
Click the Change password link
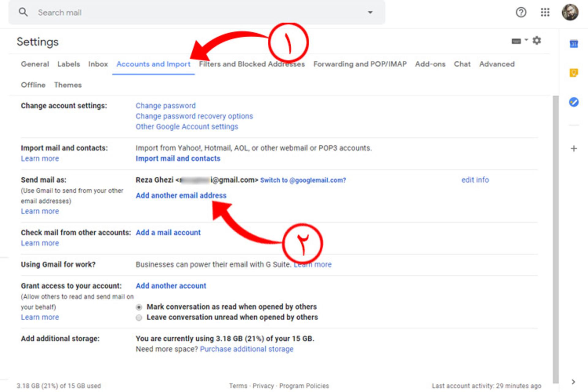(x=166, y=106)
